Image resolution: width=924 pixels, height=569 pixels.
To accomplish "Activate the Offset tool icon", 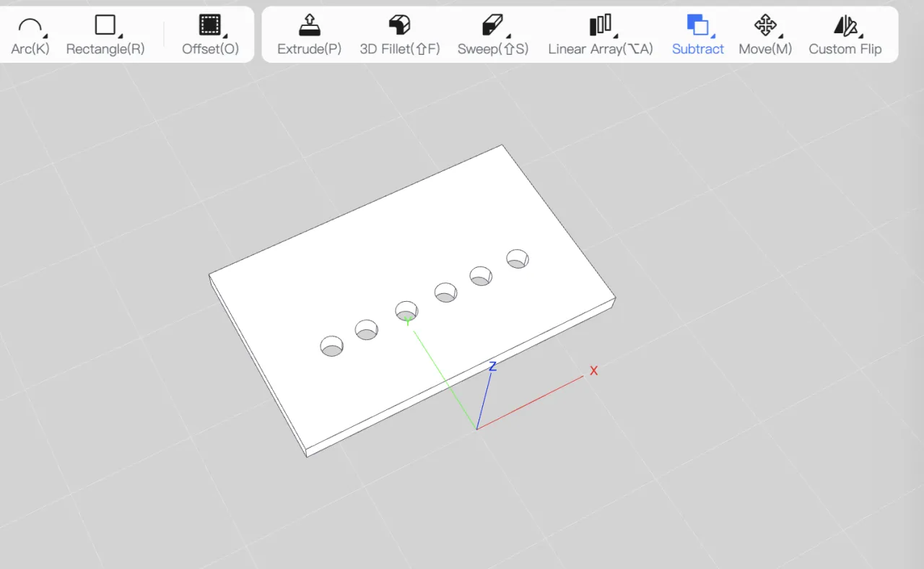I will 209,25.
